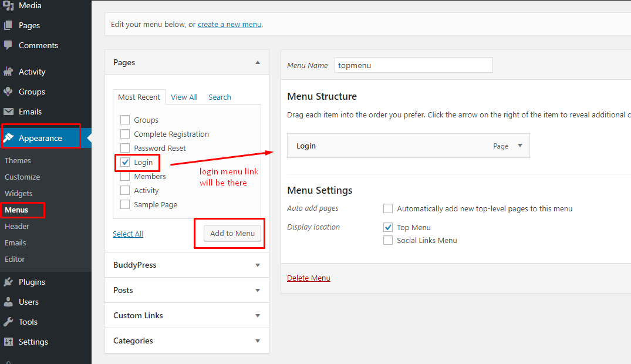This screenshot has width=631, height=364.
Task: Click the Users person icon
Action: 8,302
